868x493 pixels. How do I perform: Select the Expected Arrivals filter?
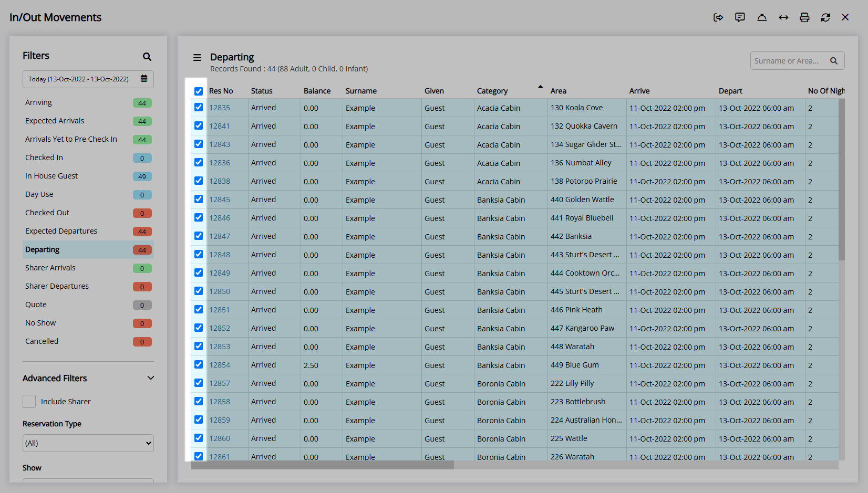(x=88, y=121)
